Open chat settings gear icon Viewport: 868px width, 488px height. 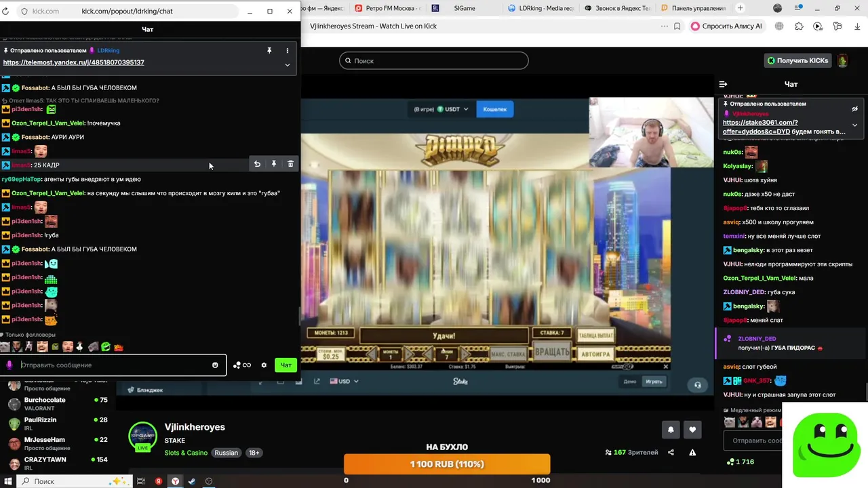pos(264,365)
